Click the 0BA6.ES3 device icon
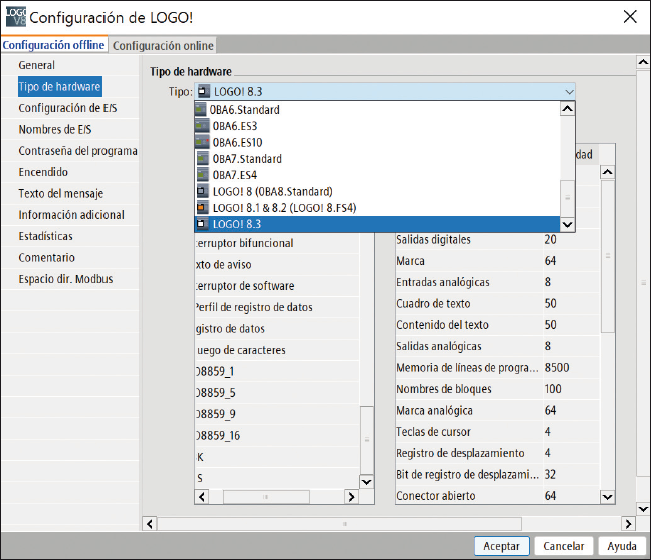The image size is (651, 560). [x=202, y=126]
